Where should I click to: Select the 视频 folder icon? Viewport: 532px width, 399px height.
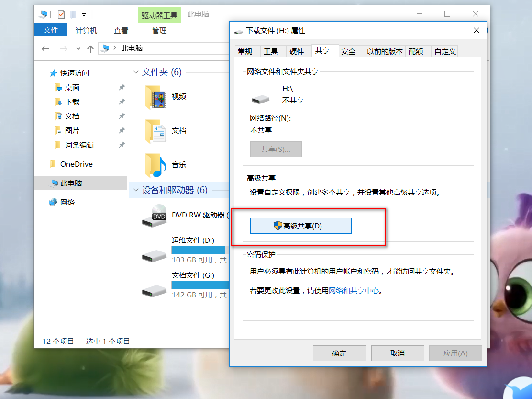pos(155,97)
